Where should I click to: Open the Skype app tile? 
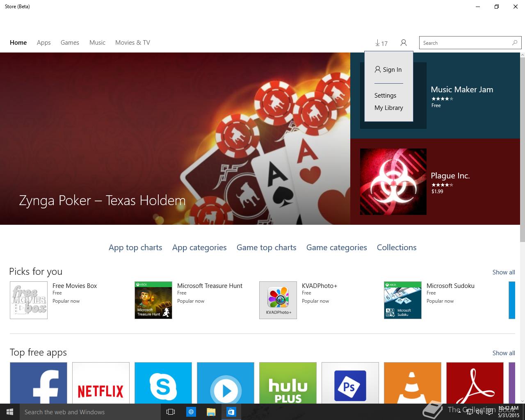(163, 383)
